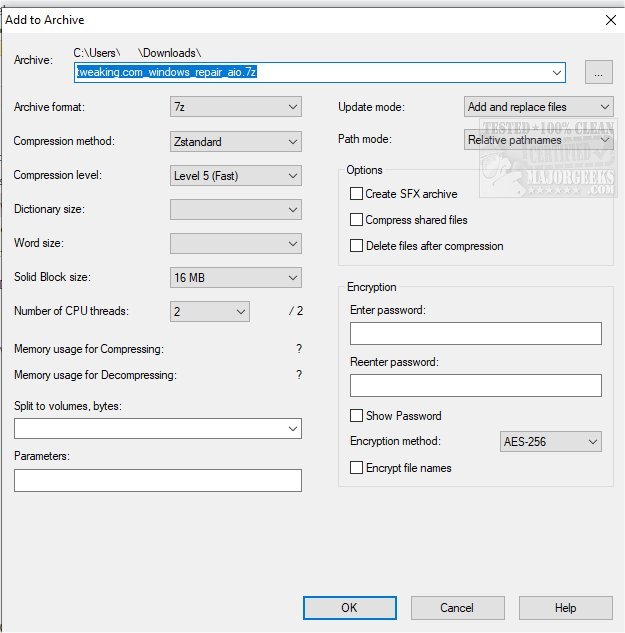The image size is (625, 633).
Task: Close the Add to Archive dialog
Action: pos(610,19)
